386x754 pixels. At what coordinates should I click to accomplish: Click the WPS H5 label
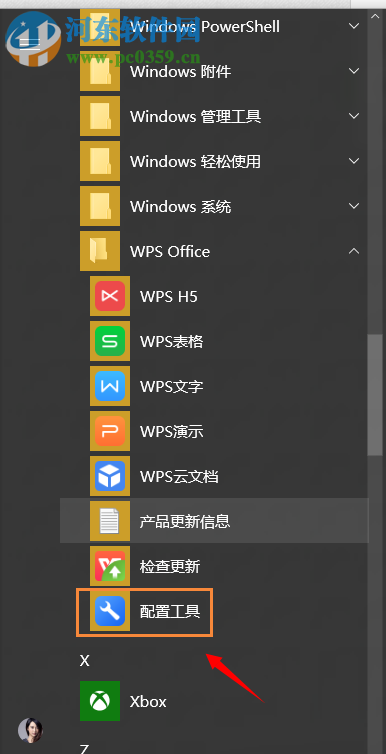[169, 297]
